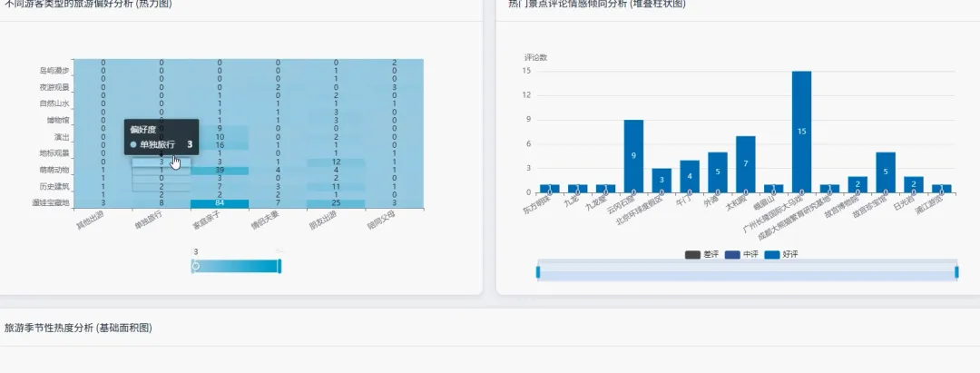
Task: Click the right handle of the heatmap color range slider
Action: click(x=279, y=266)
